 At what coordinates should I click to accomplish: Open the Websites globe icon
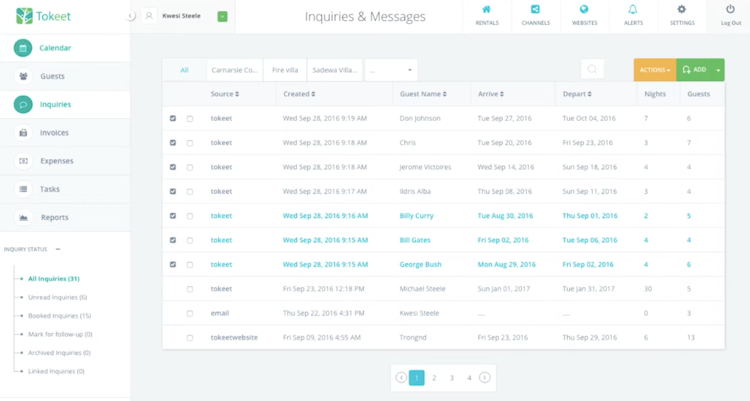coord(584,10)
